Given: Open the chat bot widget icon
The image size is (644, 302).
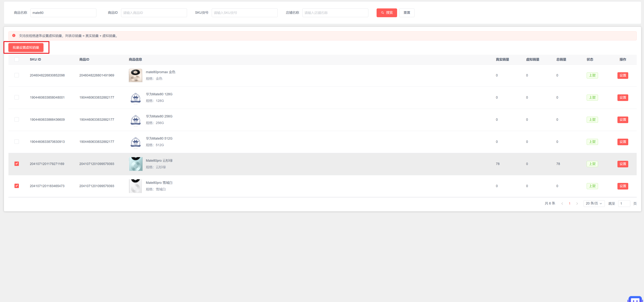Looking at the screenshot, I should [x=635, y=299].
